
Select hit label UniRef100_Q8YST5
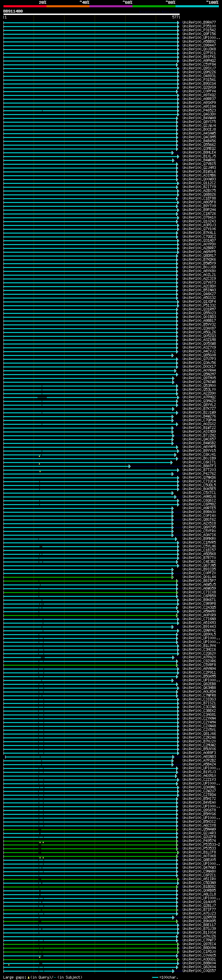click(x=199, y=122)
